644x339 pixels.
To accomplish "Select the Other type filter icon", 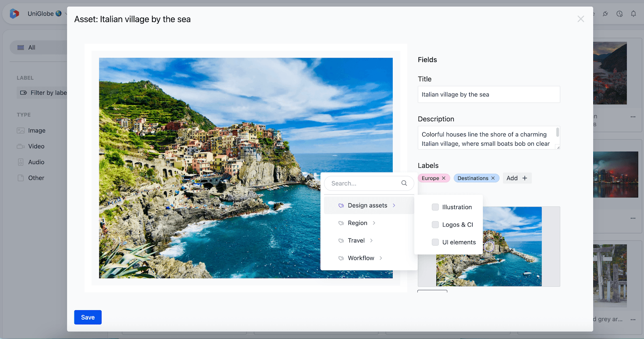I will pyautogui.click(x=20, y=178).
